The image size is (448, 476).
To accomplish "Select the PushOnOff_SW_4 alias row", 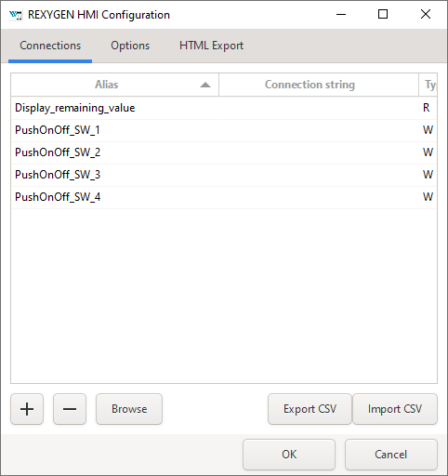I will pyautogui.click(x=224, y=197).
